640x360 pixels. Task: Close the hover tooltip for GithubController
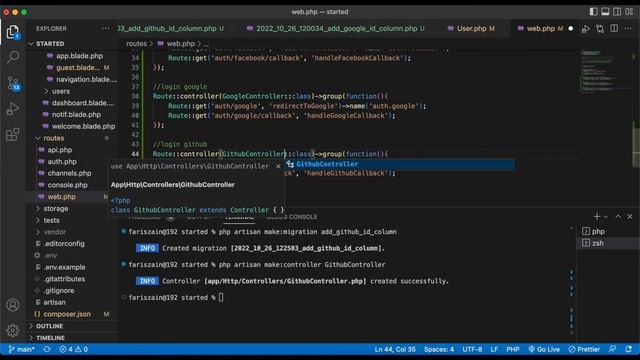[278, 166]
